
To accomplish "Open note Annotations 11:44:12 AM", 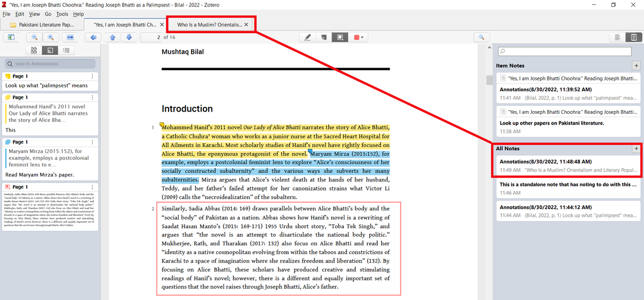I will coord(568,210).
